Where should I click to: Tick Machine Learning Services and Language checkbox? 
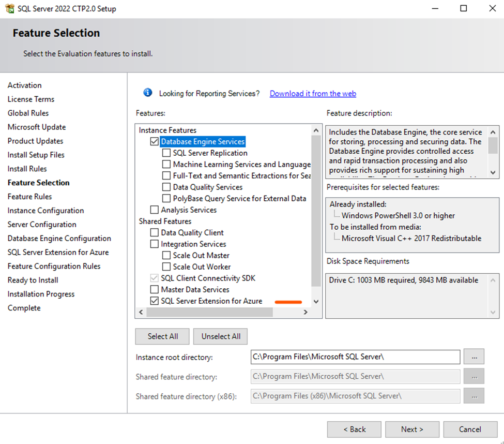[x=166, y=165]
